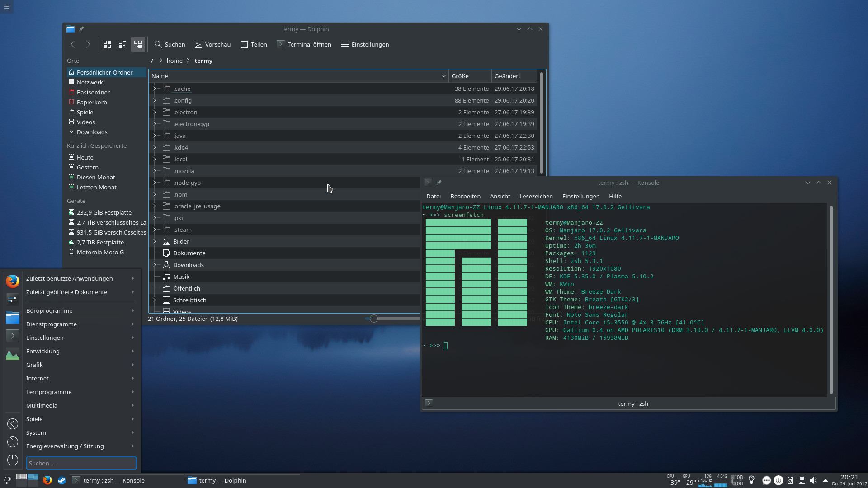
Task: Go back with Dolphin's back arrow
Action: pos(73,44)
